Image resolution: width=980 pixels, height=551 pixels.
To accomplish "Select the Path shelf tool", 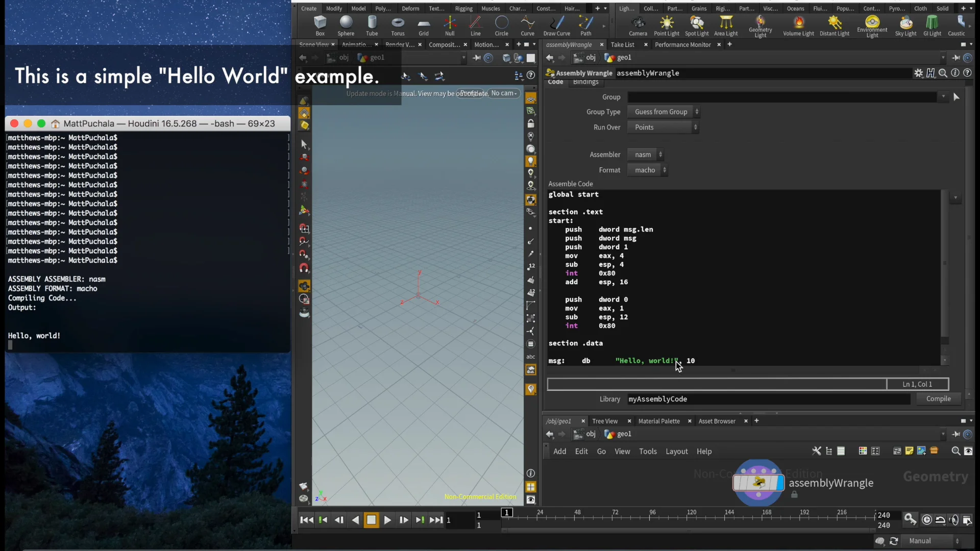I will click(586, 26).
